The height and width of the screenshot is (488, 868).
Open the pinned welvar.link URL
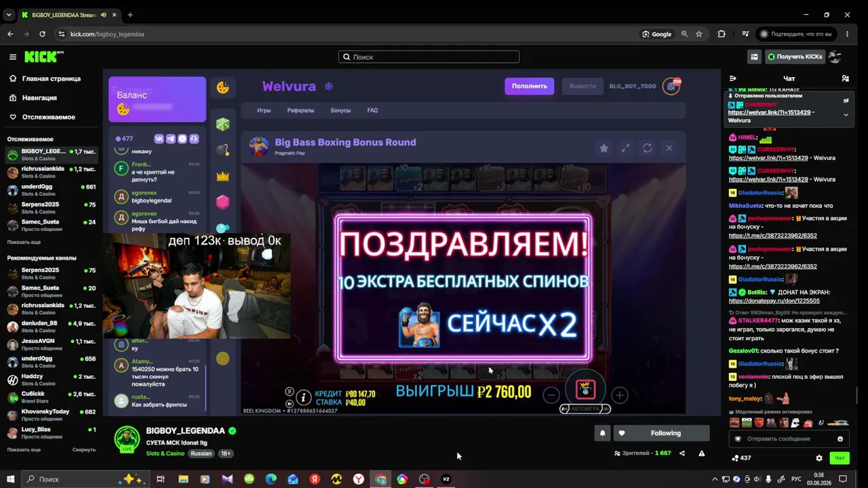pyautogui.click(x=770, y=113)
